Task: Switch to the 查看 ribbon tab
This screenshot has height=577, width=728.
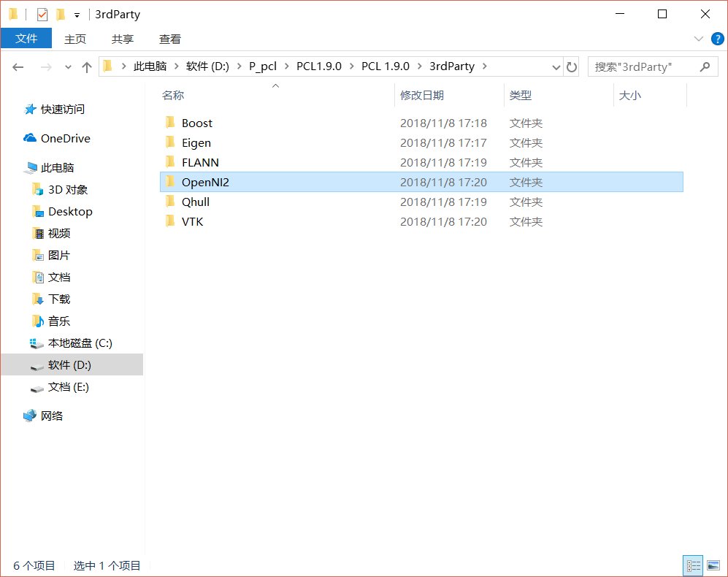Action: 169,39
